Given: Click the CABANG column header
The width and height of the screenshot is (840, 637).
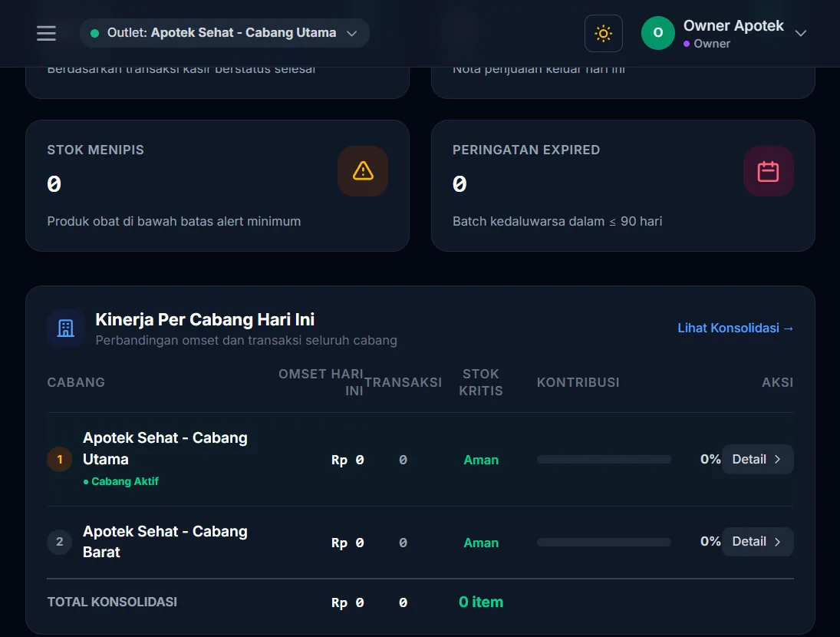Looking at the screenshot, I should 76,382.
